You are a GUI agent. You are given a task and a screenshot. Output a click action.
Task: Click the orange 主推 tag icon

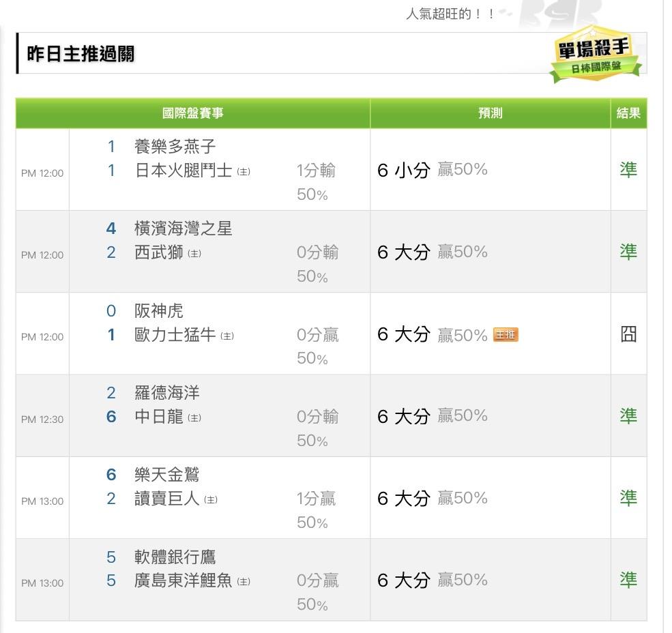click(506, 334)
